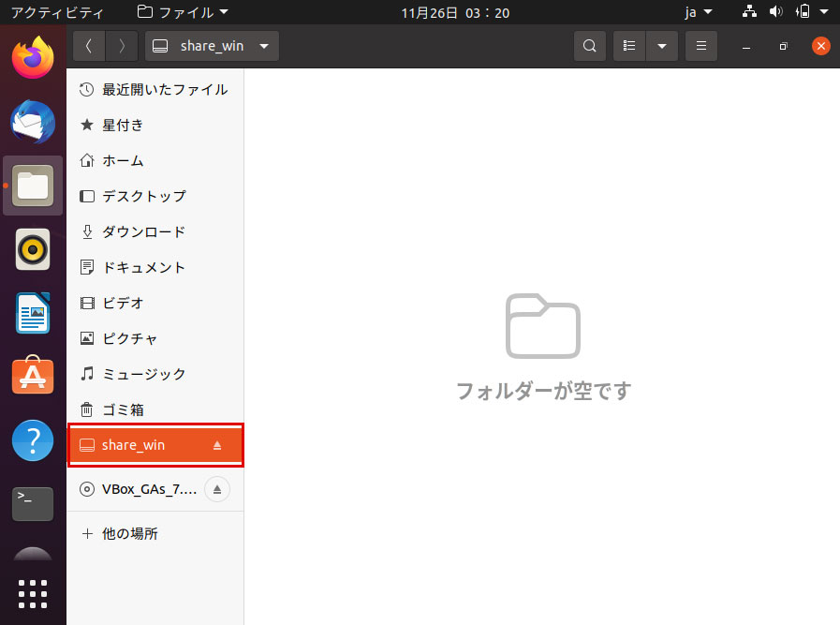Image resolution: width=840 pixels, height=625 pixels.
Task: Open Ubuntu Software store icon
Action: click(x=33, y=375)
